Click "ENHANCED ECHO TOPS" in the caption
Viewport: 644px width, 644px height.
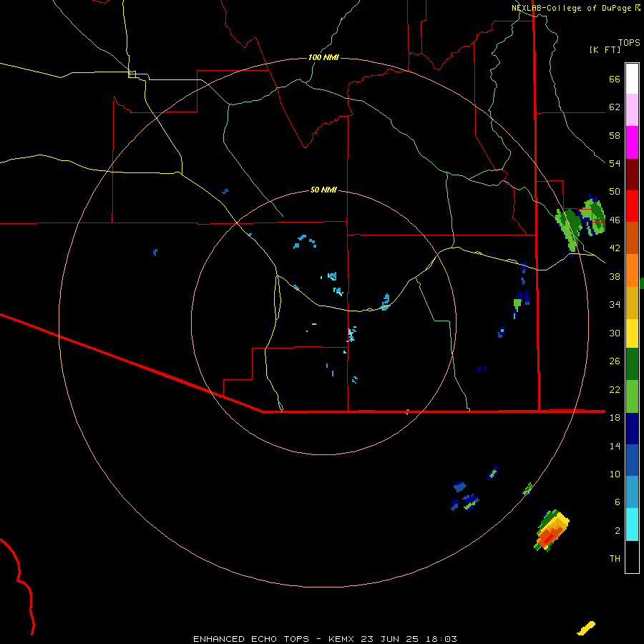click(251, 639)
